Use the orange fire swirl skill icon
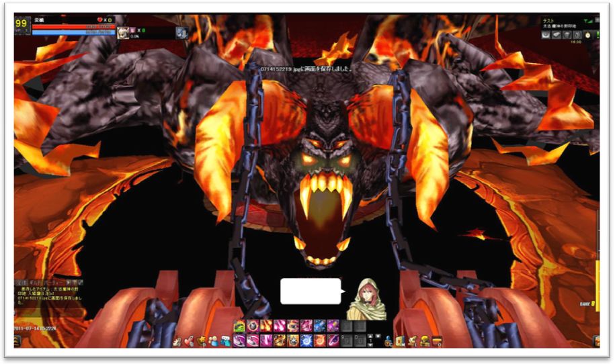 coord(320,341)
